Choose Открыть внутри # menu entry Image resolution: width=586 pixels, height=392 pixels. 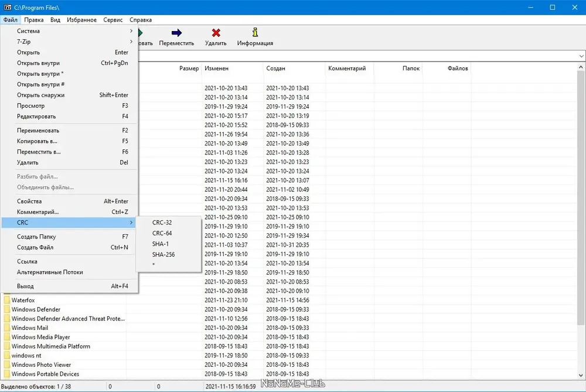70,84
